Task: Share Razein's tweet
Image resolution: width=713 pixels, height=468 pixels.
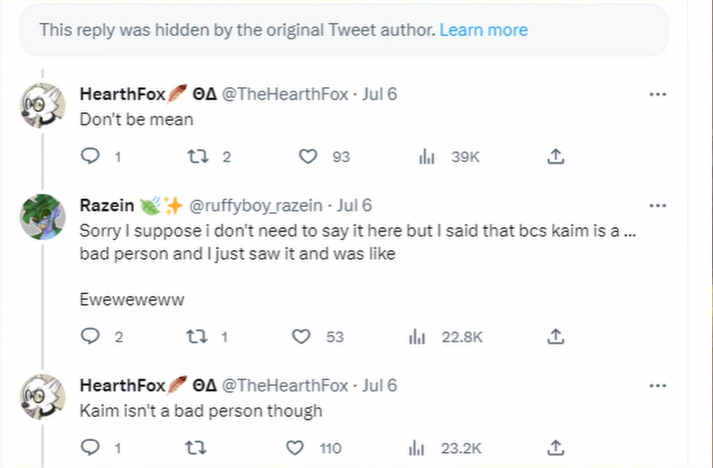Action: click(x=557, y=337)
